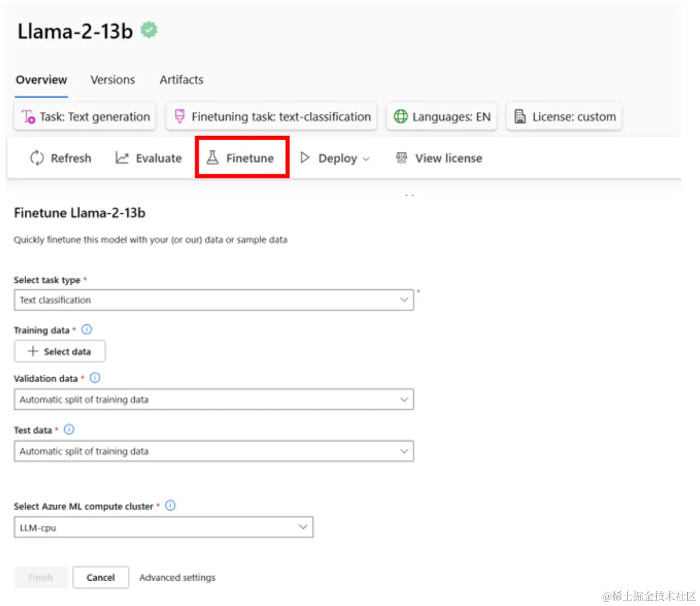This screenshot has width=700, height=606.
Task: Open info tooltip for Test data
Action: [69, 429]
